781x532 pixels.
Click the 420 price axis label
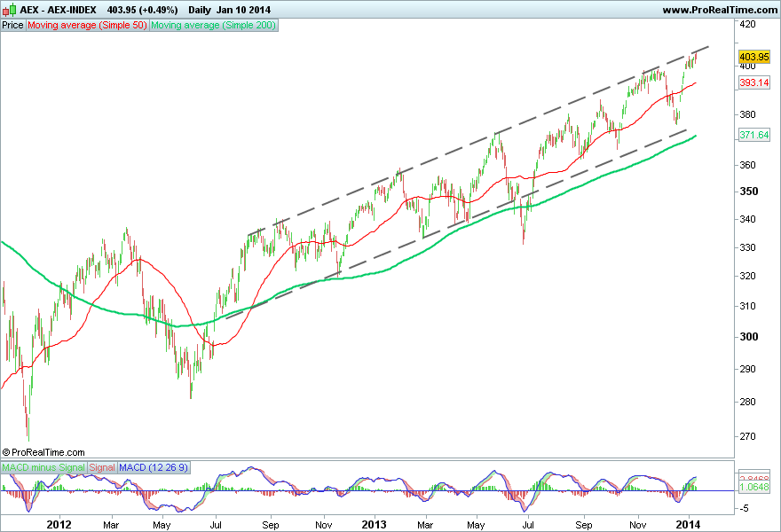[747, 24]
